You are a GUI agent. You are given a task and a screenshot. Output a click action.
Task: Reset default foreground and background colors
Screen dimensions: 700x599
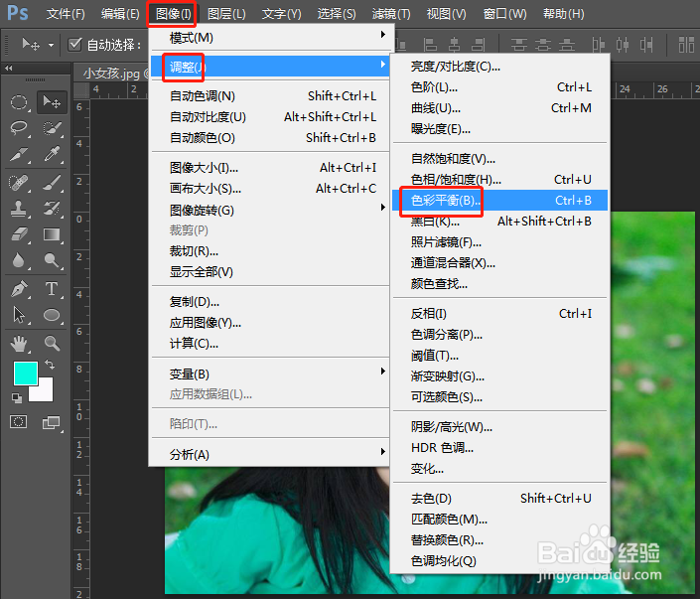click(x=17, y=397)
